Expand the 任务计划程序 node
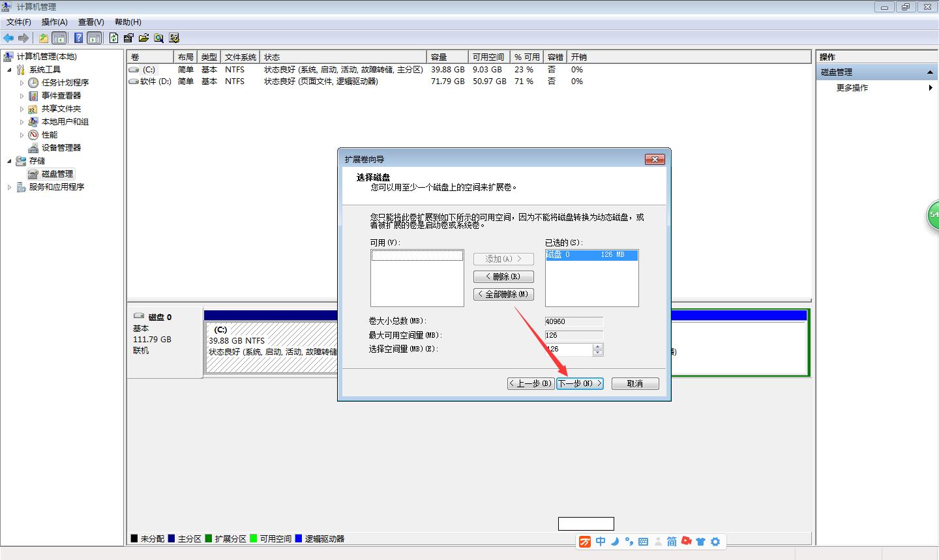This screenshot has height=560, width=939. coord(22,83)
